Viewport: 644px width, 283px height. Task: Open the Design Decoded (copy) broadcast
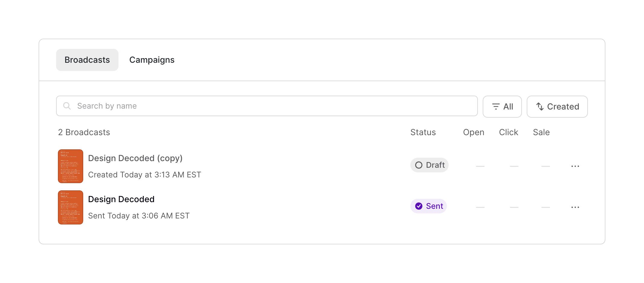click(135, 158)
